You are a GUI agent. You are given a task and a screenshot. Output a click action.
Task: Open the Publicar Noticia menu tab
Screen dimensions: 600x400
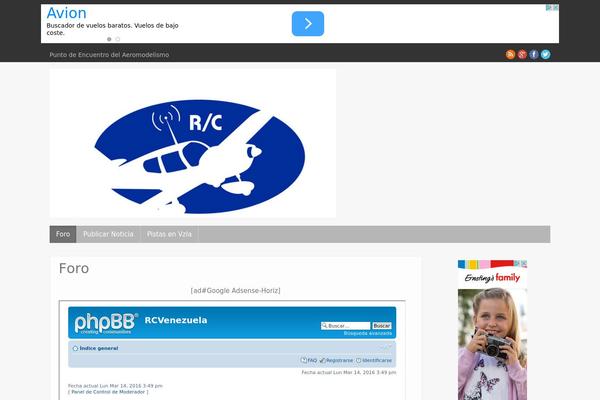108,234
